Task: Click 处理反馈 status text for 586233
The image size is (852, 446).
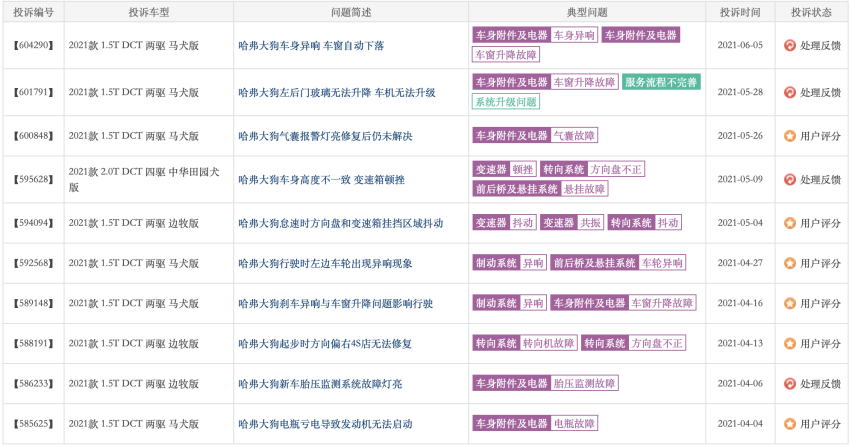Action: (x=820, y=384)
